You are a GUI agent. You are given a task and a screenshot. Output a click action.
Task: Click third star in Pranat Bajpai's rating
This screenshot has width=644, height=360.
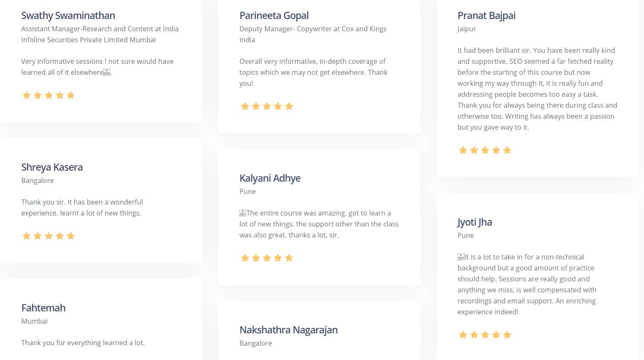(x=485, y=150)
